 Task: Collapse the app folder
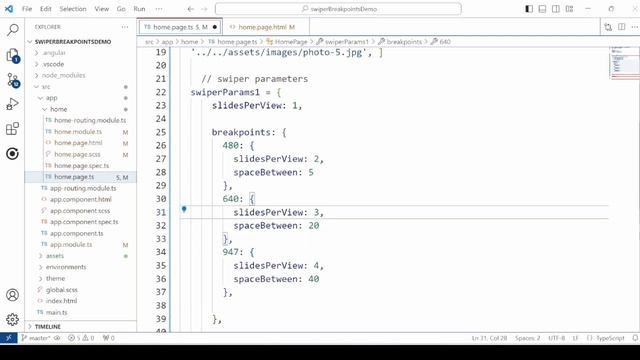tap(51, 98)
